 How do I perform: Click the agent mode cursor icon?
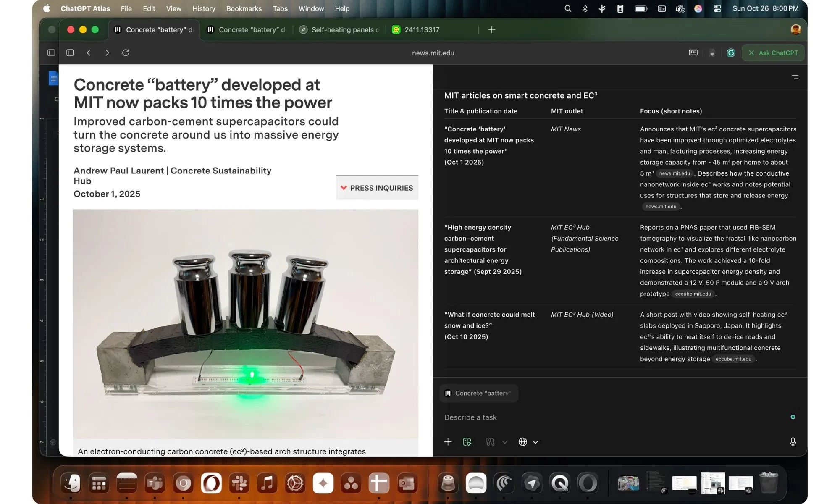click(467, 442)
